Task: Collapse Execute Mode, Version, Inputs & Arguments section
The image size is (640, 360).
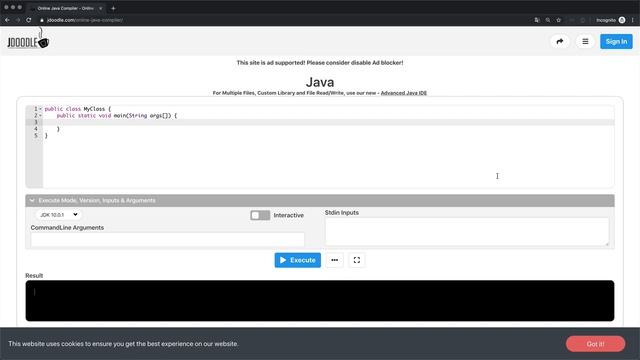Action: coord(320,200)
